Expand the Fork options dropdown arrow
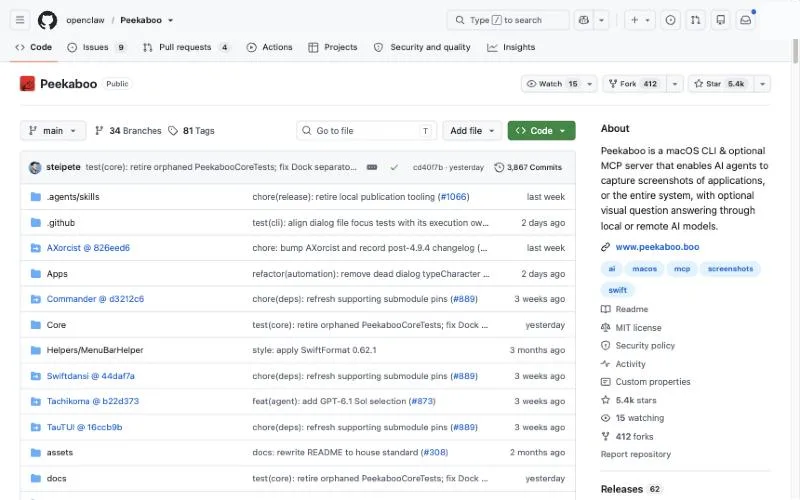This screenshot has width=800, height=500. (x=675, y=84)
